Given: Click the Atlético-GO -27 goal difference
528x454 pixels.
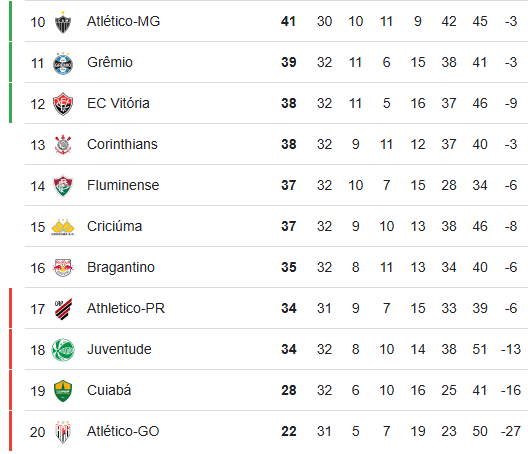Looking at the screenshot, I should (x=510, y=431).
